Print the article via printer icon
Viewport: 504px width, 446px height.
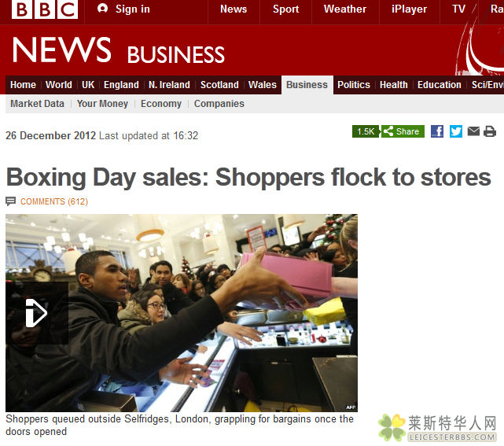coord(490,131)
